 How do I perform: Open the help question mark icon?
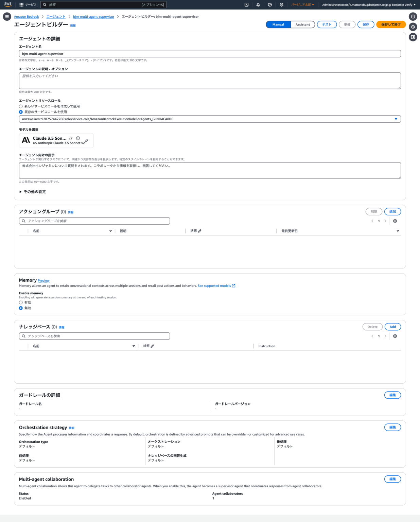pyautogui.click(x=270, y=5)
